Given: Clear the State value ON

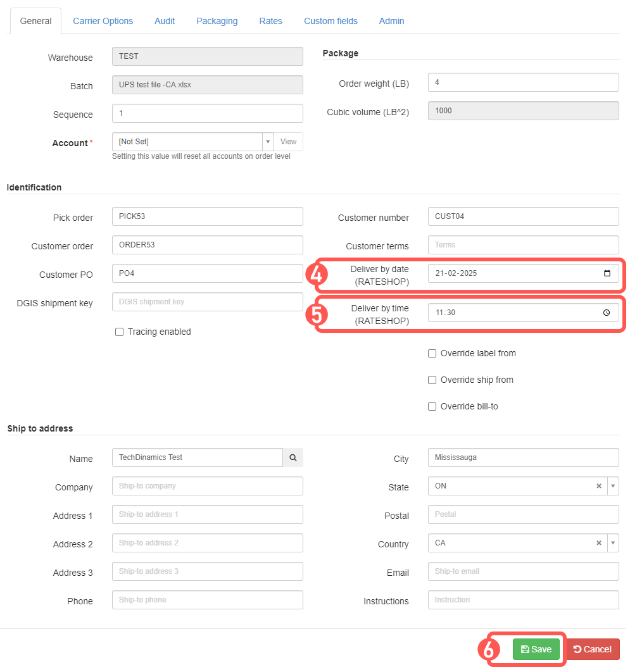Looking at the screenshot, I should coord(599,486).
